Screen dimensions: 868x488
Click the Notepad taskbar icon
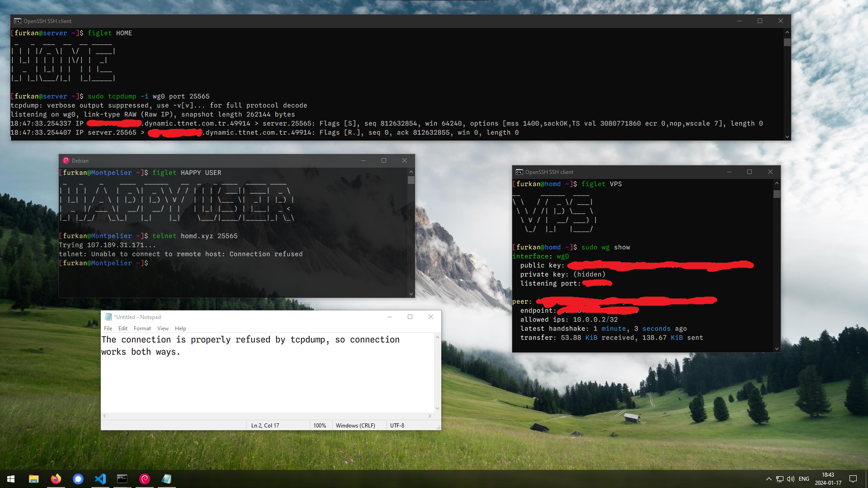click(x=166, y=479)
